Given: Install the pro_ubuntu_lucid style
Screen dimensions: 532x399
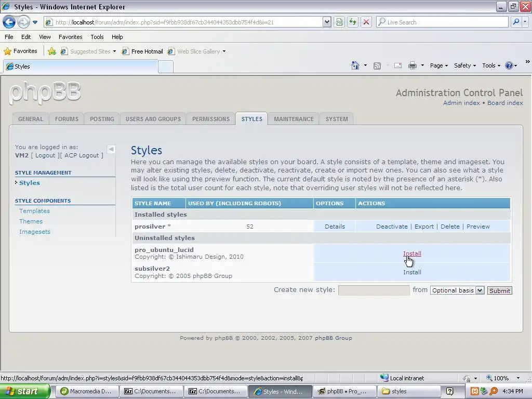Looking at the screenshot, I should 412,254.
